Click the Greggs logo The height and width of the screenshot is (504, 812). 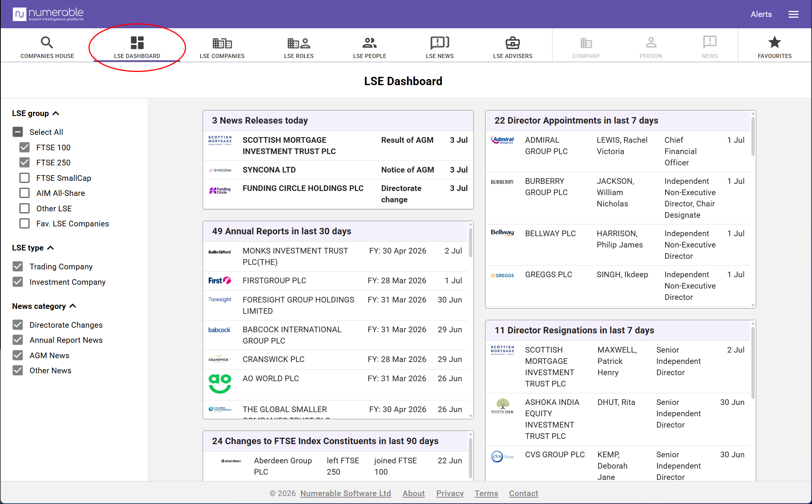(x=502, y=275)
